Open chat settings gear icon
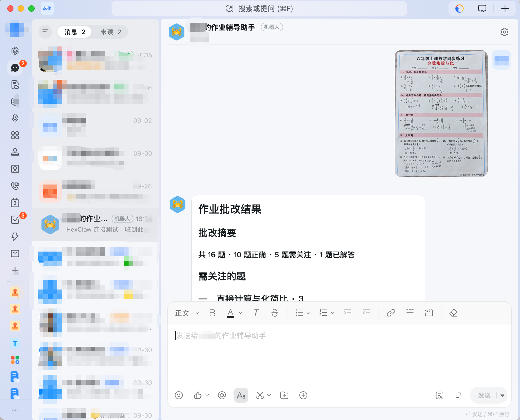 point(504,32)
